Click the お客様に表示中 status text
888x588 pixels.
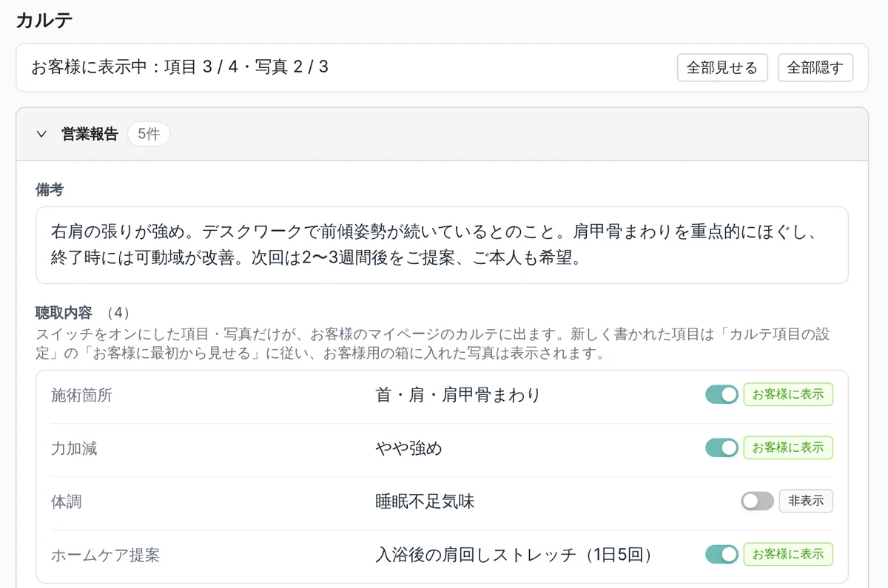180,67
